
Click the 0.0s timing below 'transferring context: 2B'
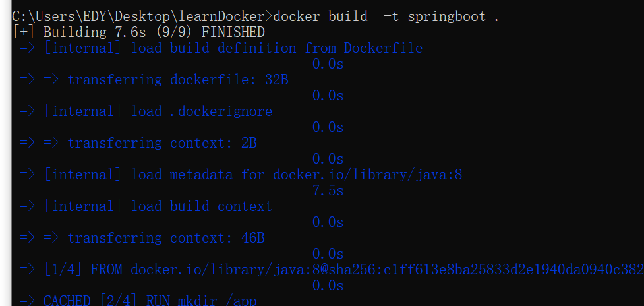[x=328, y=159]
